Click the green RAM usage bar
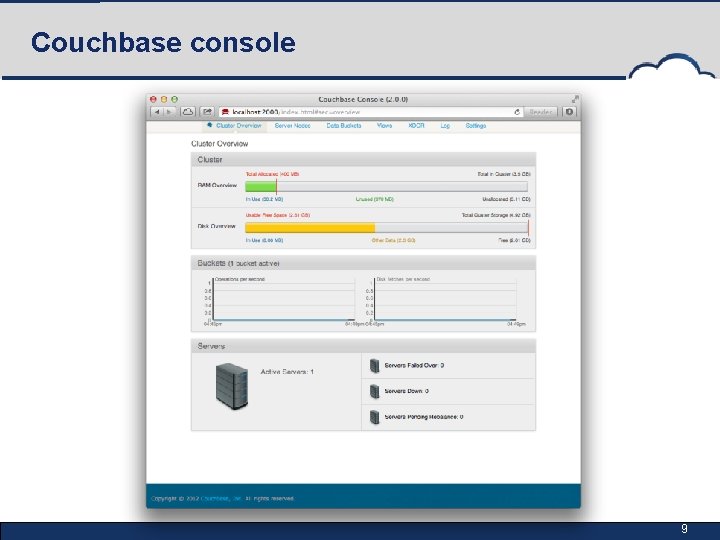 click(261, 186)
